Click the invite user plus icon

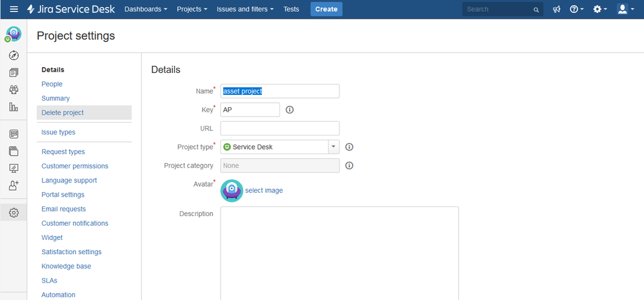coord(14,186)
